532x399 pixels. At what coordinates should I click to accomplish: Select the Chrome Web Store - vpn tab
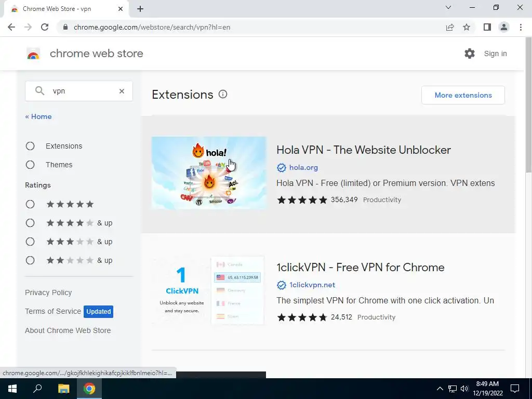click(x=66, y=9)
